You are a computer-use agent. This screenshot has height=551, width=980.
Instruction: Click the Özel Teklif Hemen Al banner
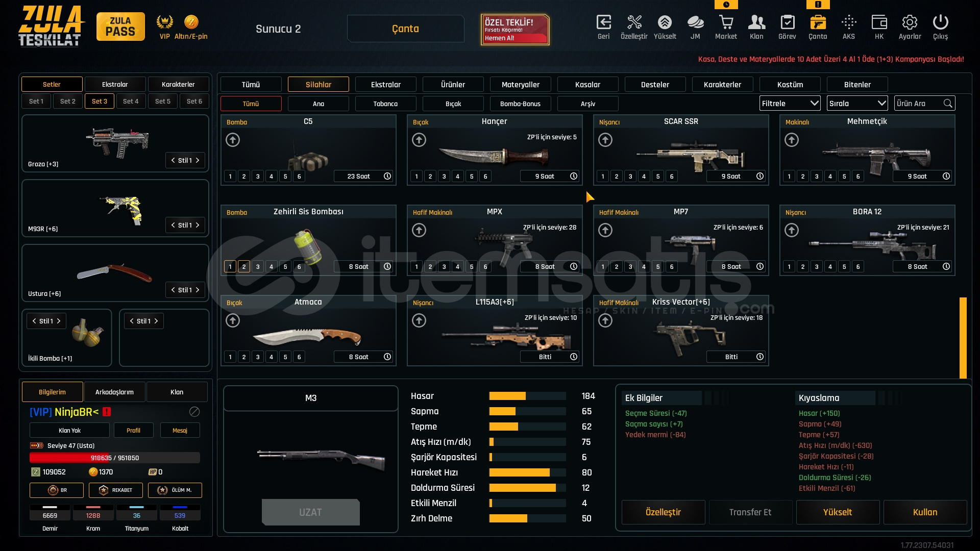point(515,30)
